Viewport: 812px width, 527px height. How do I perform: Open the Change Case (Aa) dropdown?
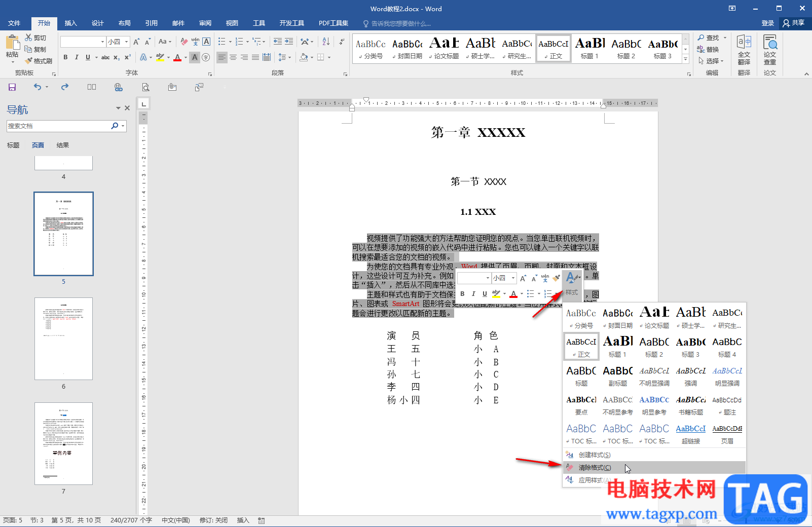tap(165, 42)
